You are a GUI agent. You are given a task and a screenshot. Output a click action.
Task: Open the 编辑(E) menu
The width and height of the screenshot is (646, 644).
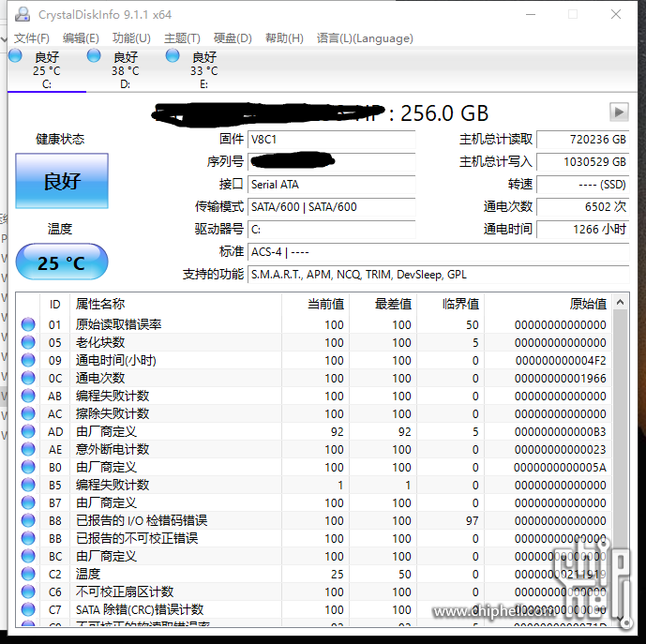[x=81, y=38]
